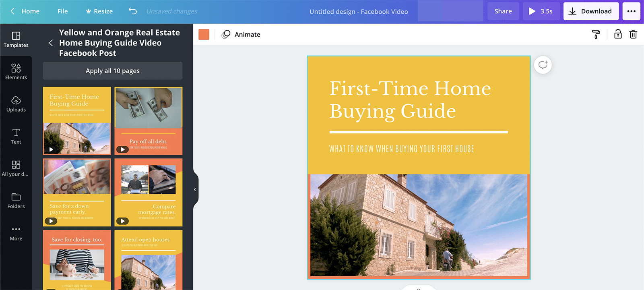644x290 pixels.
Task: Select the Text tool in sidebar
Action: point(16,136)
